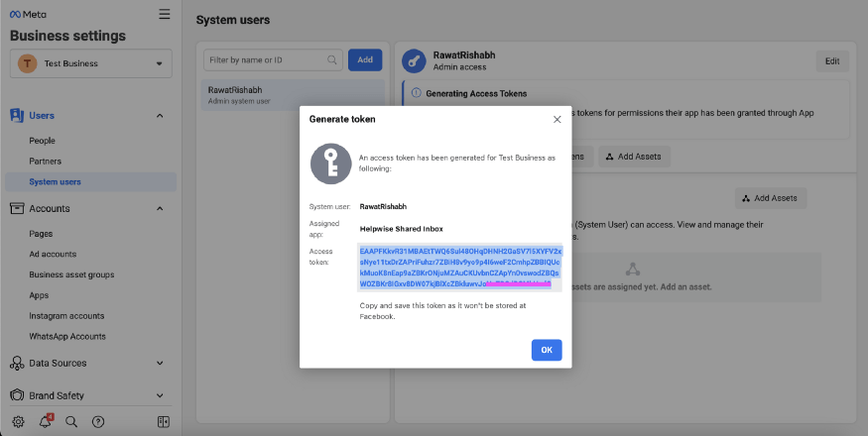Close the Generate token dialog

557,119
